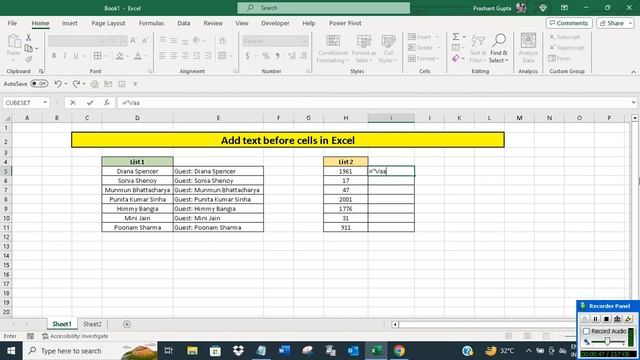Screen dimensions: 640x360
Task: Switch to the Data tab
Action: coord(184,23)
